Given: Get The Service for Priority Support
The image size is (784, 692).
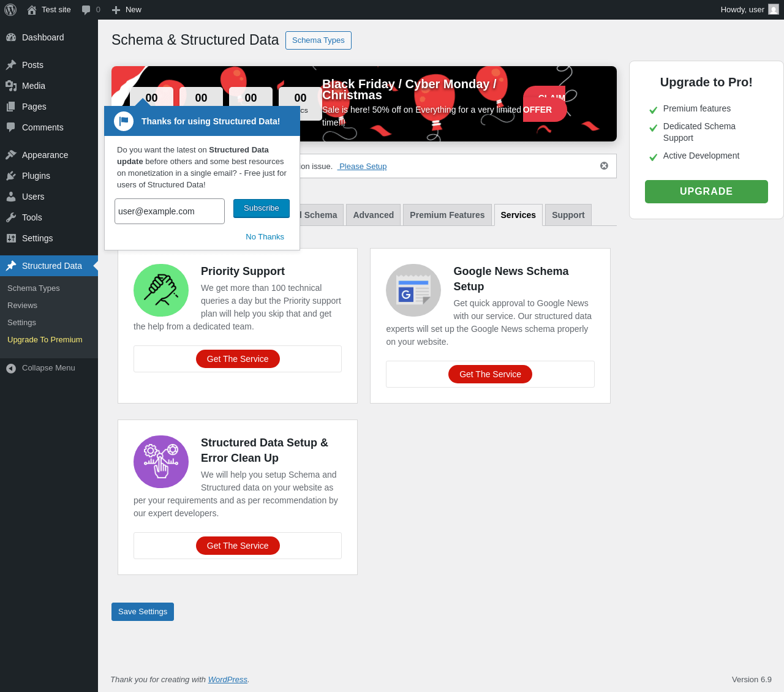Looking at the screenshot, I should click(x=238, y=359).
